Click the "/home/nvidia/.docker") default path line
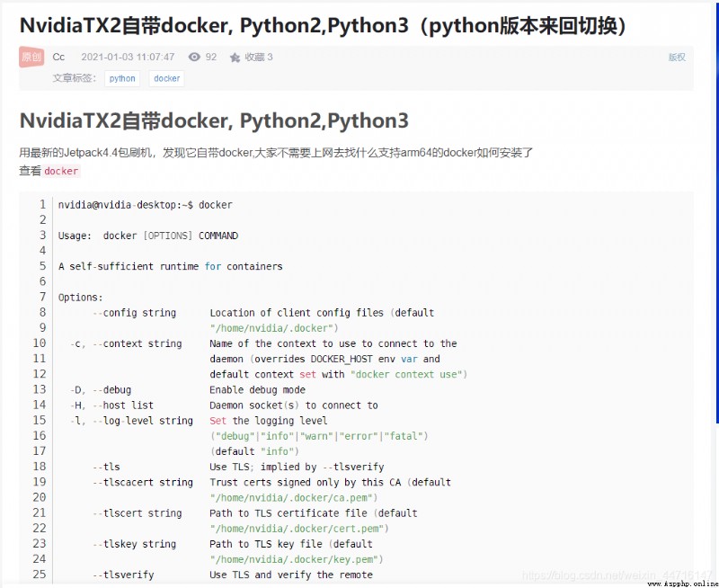The height and width of the screenshot is (588, 719). point(274,328)
